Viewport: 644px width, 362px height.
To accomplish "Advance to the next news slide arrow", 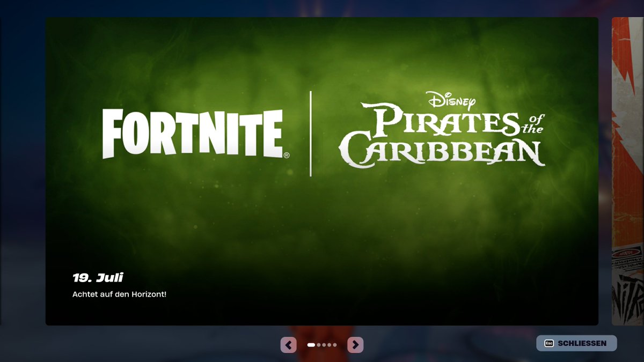I will (x=355, y=345).
